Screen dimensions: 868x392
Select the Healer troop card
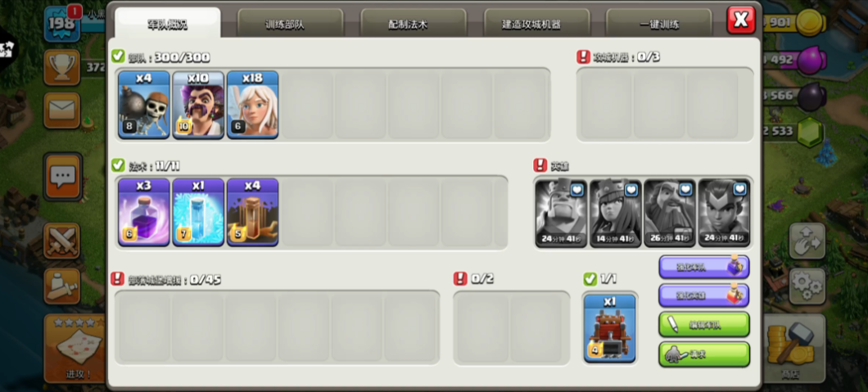tap(252, 105)
